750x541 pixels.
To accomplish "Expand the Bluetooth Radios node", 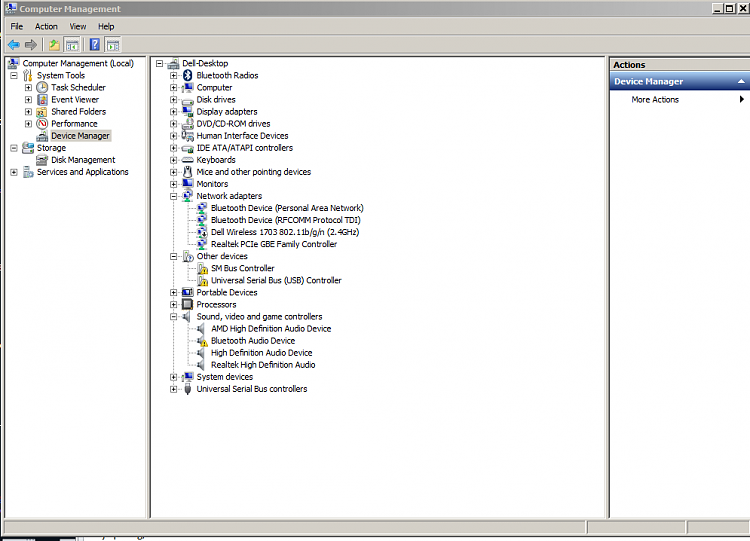I will point(174,76).
